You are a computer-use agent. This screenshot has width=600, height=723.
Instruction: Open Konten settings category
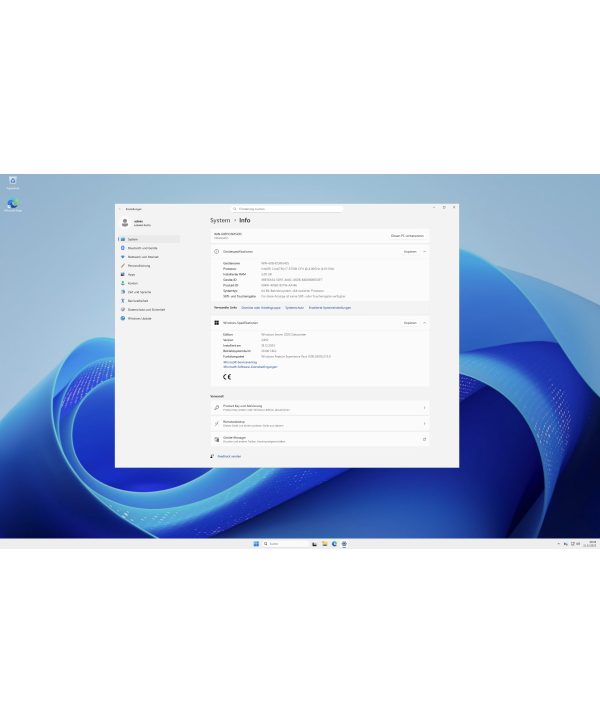point(149,283)
